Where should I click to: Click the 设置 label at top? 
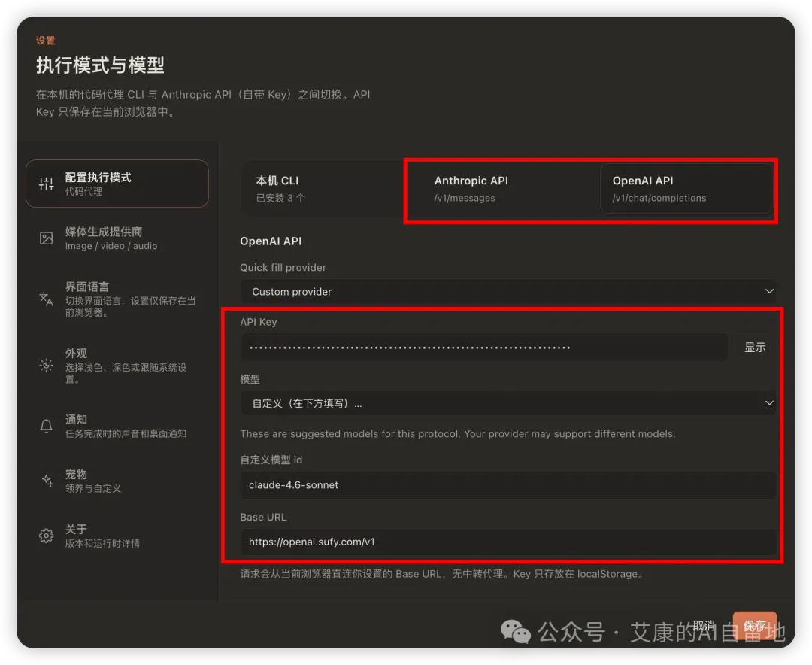tap(45, 41)
